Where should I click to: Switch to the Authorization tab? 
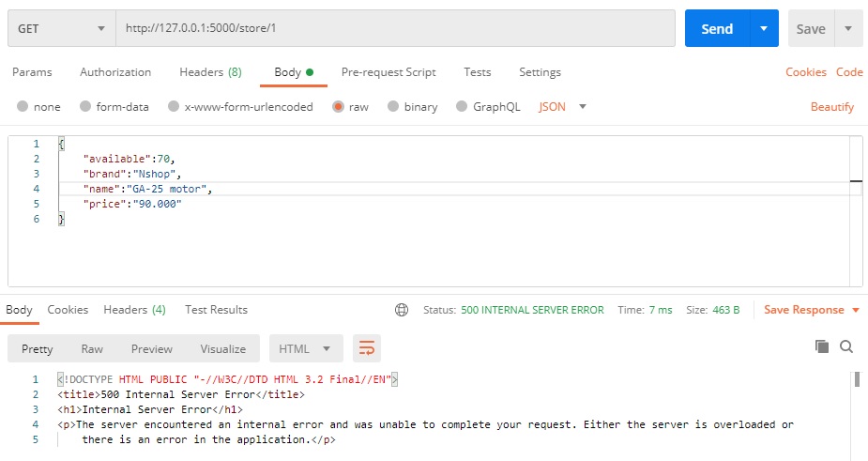coord(115,72)
